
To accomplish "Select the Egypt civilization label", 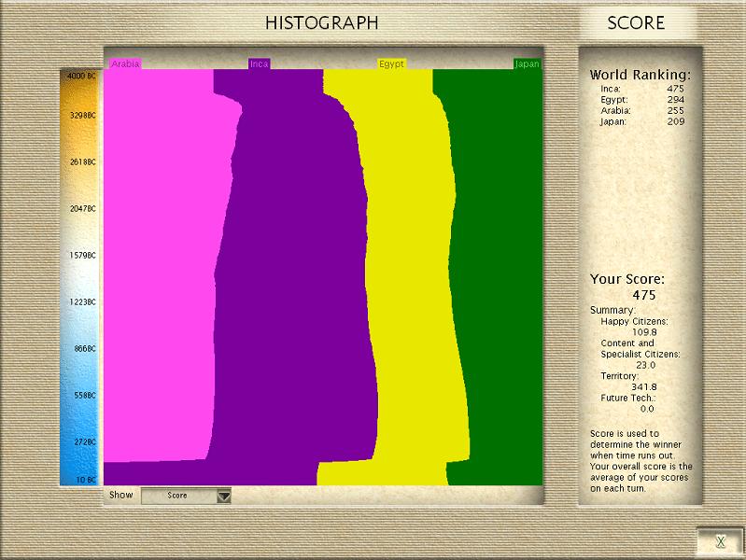I will (391, 63).
